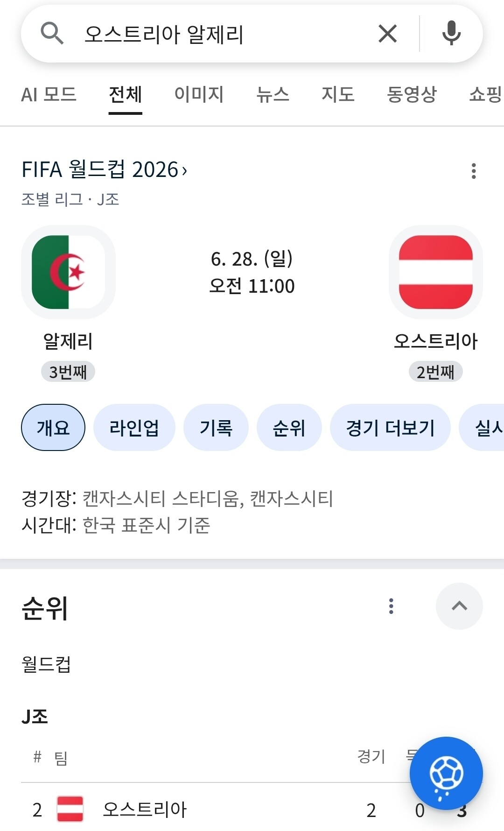Screen dimensions: 504x831
Task: Tap the Austria flag team icon
Action: [x=436, y=272]
